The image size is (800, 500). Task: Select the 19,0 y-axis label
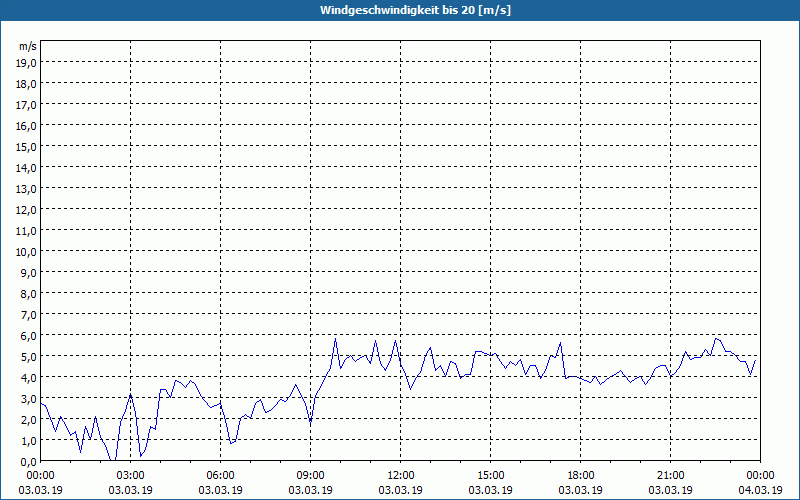coord(27,62)
